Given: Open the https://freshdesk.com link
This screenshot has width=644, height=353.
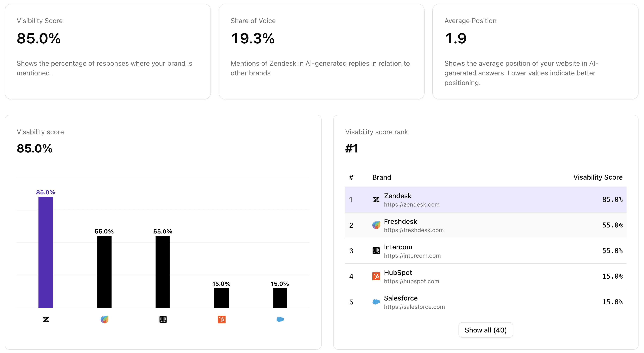Looking at the screenshot, I should [x=414, y=230].
